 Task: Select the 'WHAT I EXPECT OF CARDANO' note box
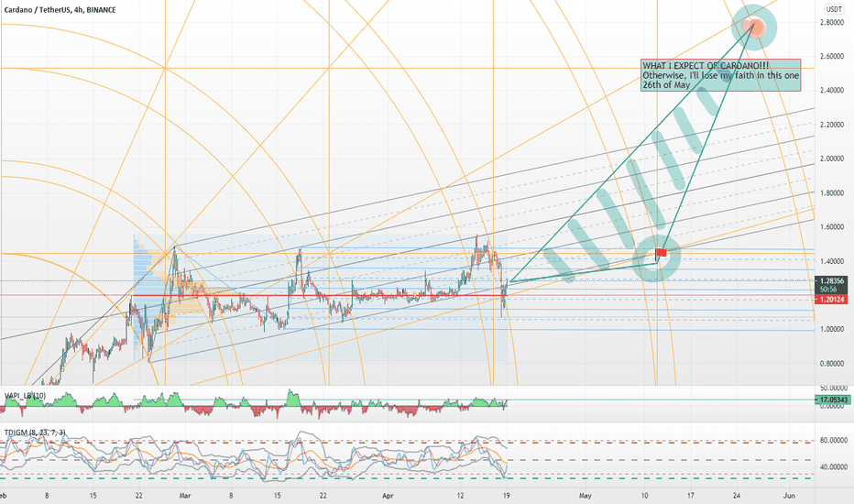[x=720, y=75]
